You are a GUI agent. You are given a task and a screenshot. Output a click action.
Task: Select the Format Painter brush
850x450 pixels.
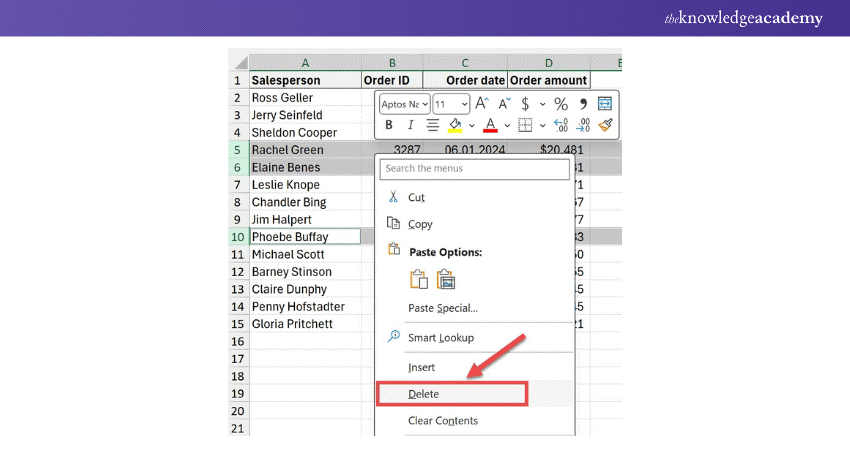coord(605,125)
